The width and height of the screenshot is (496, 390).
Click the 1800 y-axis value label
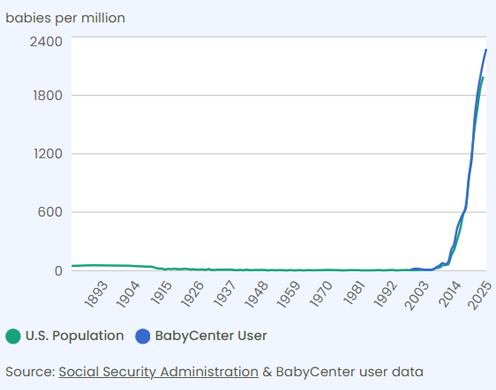[x=48, y=96]
